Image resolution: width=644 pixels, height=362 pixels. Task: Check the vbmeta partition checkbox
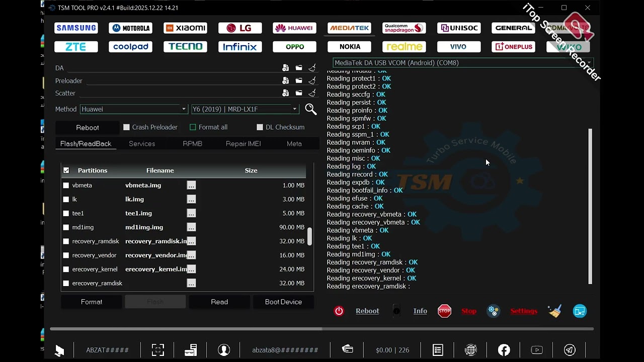point(66,186)
